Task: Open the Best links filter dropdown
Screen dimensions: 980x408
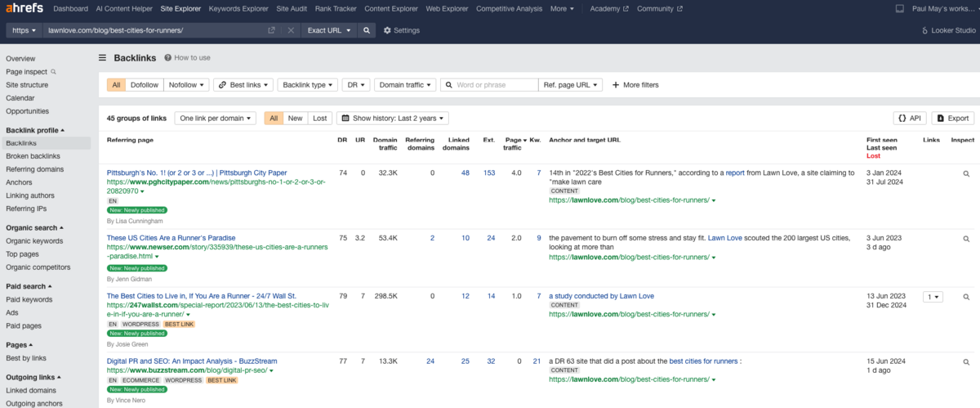Action: pyautogui.click(x=243, y=85)
